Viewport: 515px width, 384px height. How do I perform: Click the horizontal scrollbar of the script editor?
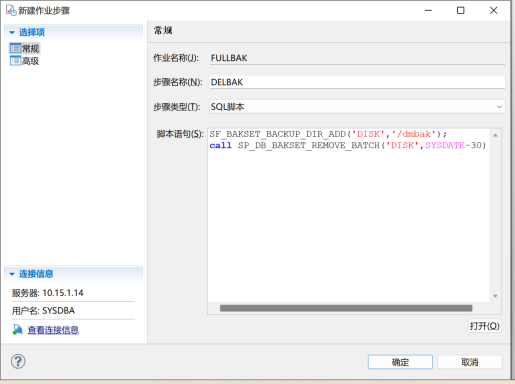click(346, 308)
